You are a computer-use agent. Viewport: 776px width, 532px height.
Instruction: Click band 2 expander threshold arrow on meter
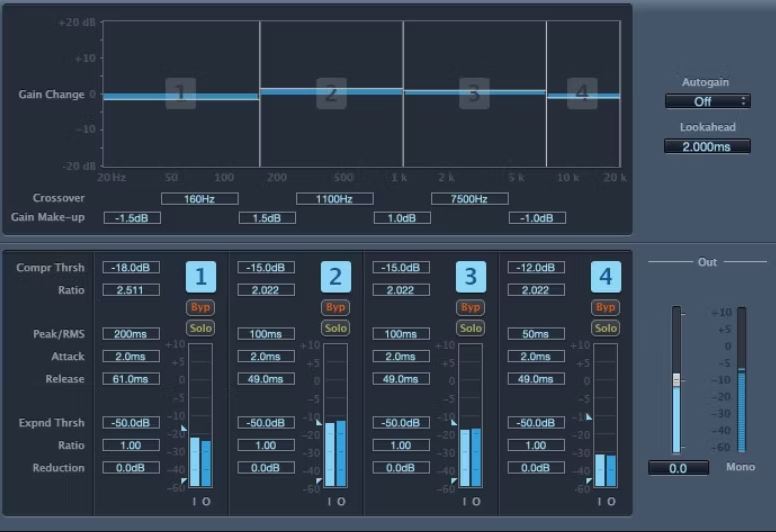coord(319,481)
